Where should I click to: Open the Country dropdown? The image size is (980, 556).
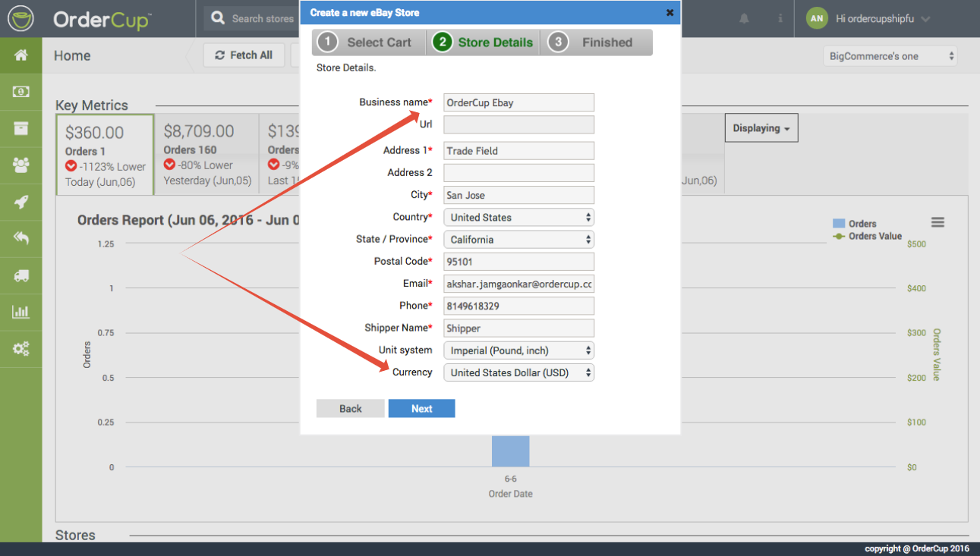[518, 217]
